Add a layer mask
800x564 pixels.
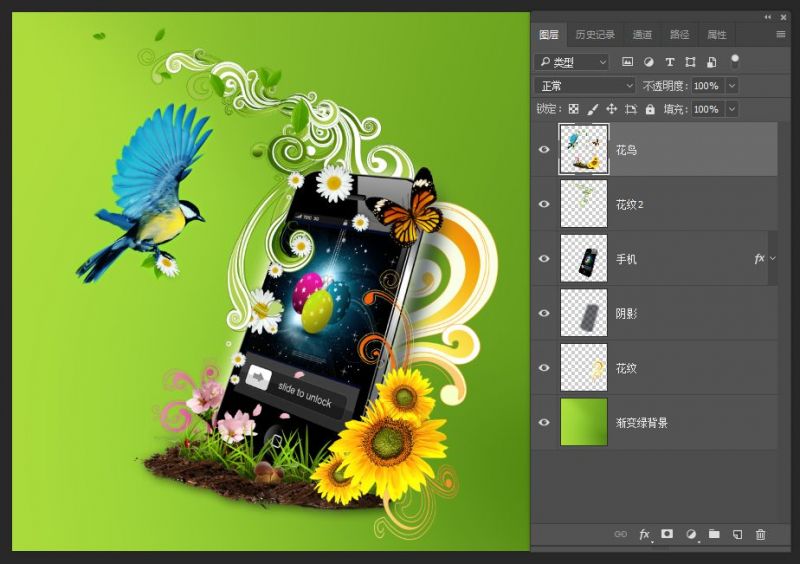(667, 535)
